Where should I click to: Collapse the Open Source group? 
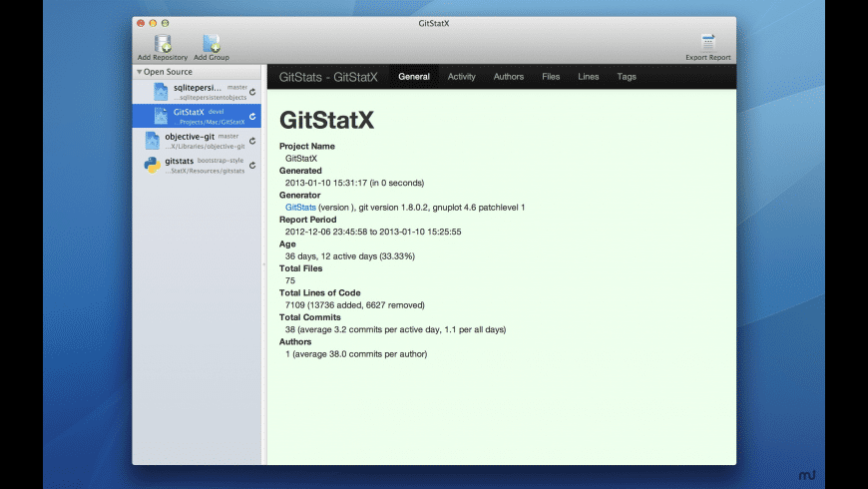[140, 72]
